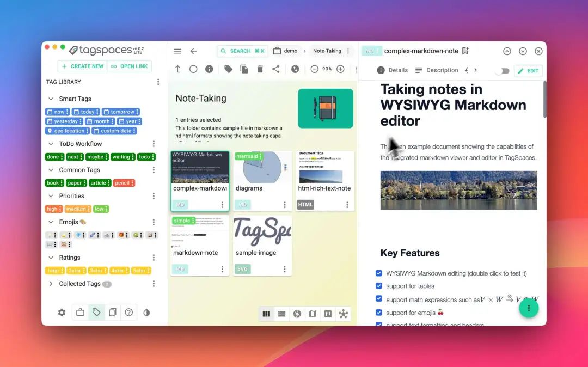This screenshot has width=588, height=367.
Task: Delete selected entry with the trash icon
Action: coord(260,69)
